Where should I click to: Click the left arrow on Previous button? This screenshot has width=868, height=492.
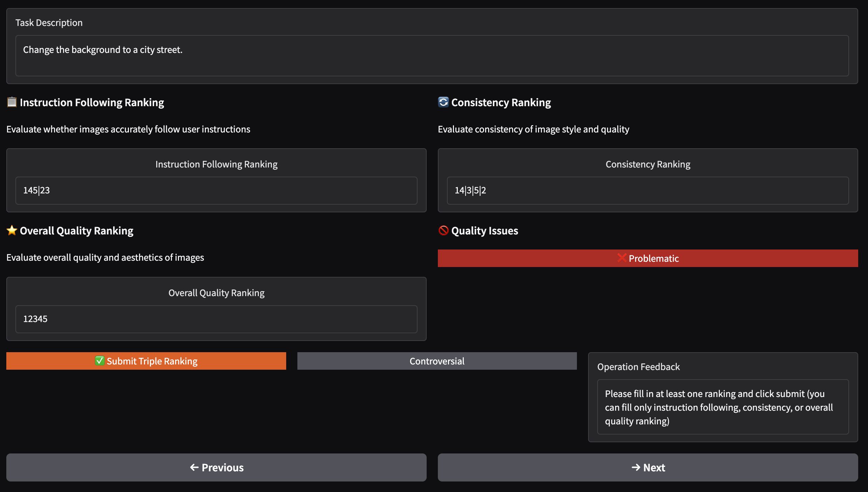pos(194,467)
